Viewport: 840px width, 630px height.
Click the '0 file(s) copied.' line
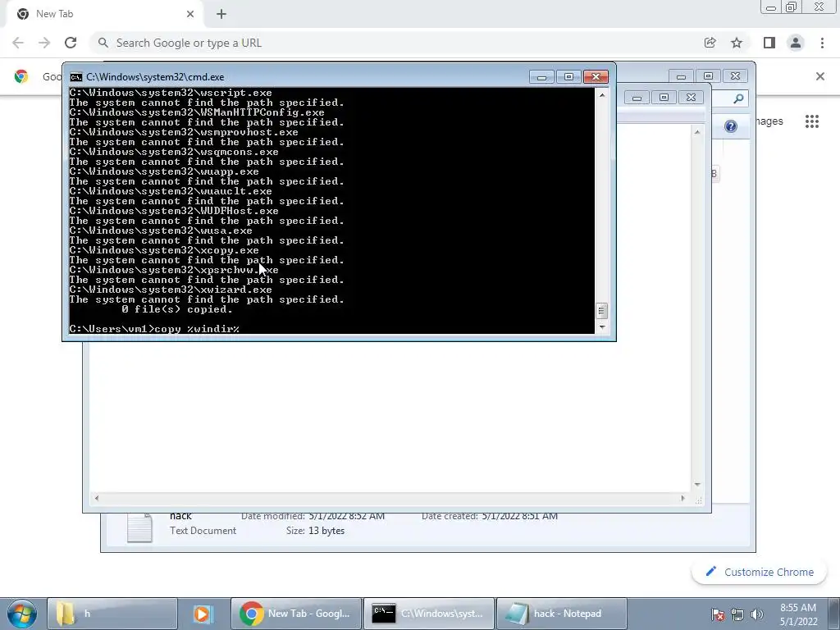click(177, 309)
